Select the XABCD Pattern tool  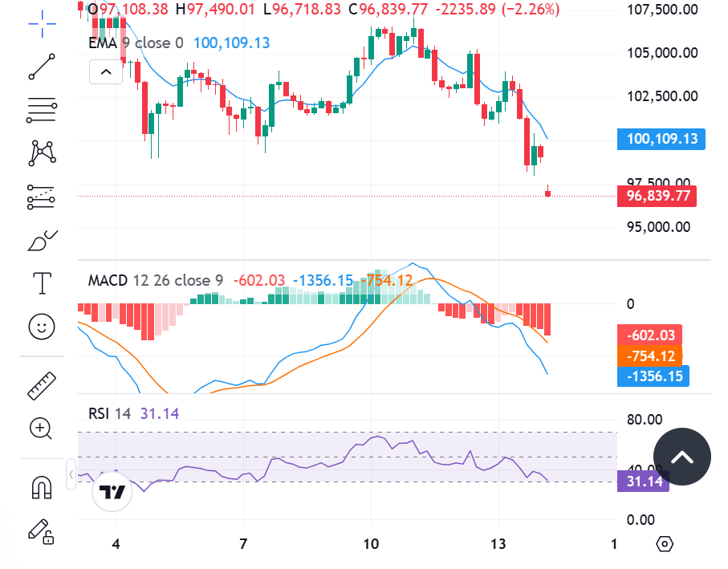pos(42,152)
